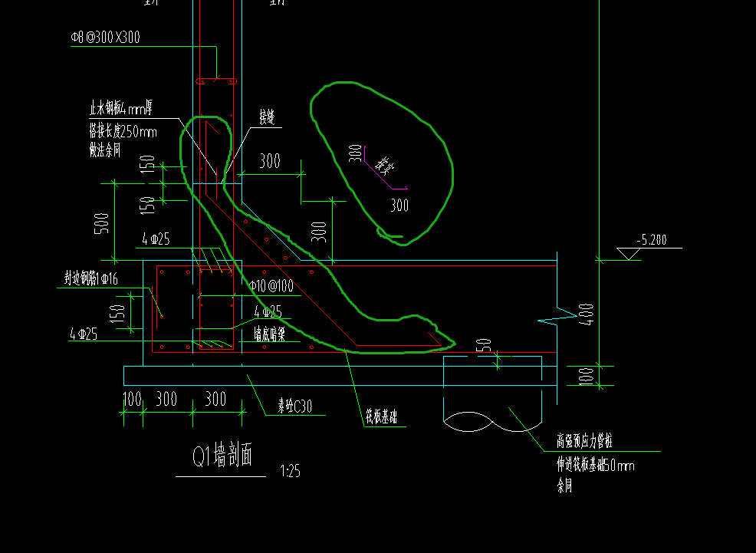Select the 4Φ25 label above 墙底暗梁
The width and height of the screenshot is (756, 553).
pos(268,311)
